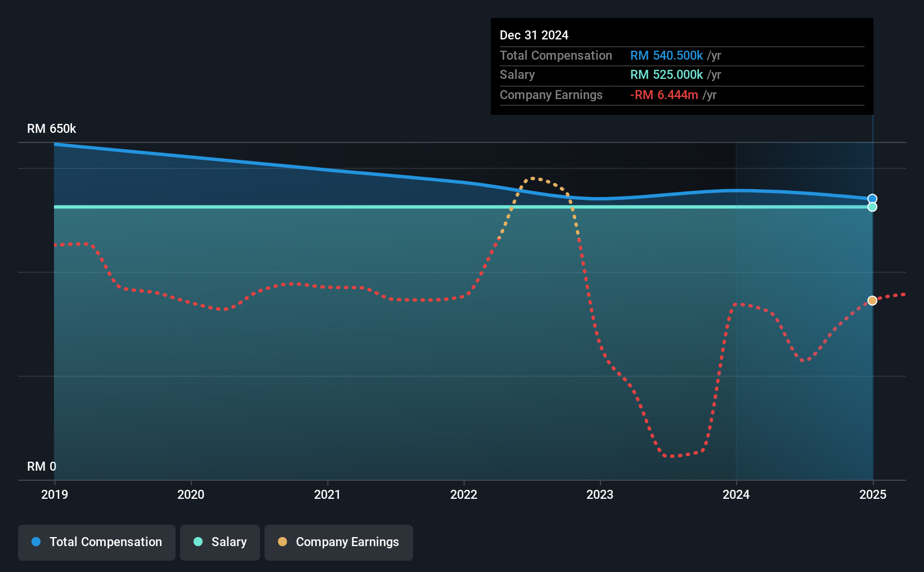The width and height of the screenshot is (924, 572).
Task: Select the blue Total Compensation data point at 2025
Action: tap(872, 199)
